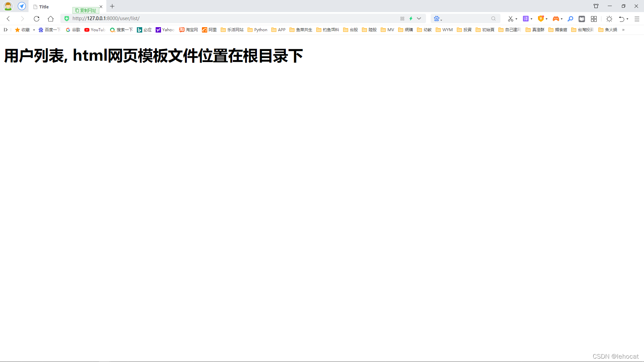Screen dimensions: 644x362
Task: Open the password manager key icon
Action: click(x=570, y=18)
